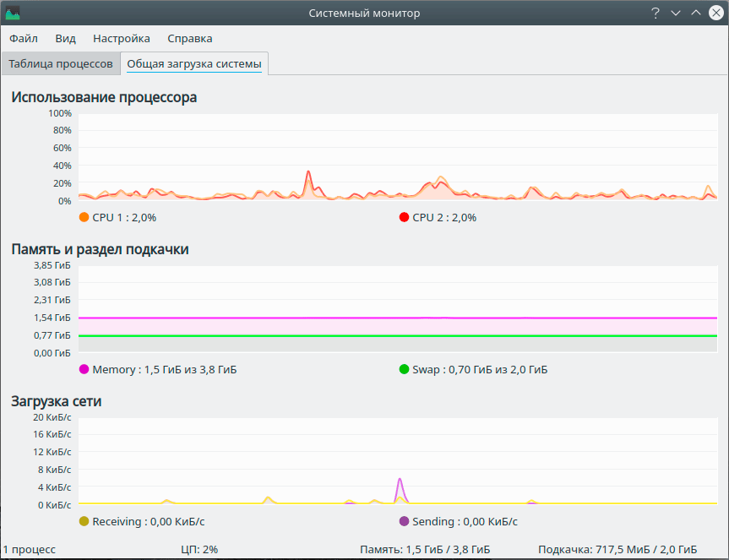Viewport: 729px width, 560px height.
Task: Open the Вид menu
Action: pos(66,39)
